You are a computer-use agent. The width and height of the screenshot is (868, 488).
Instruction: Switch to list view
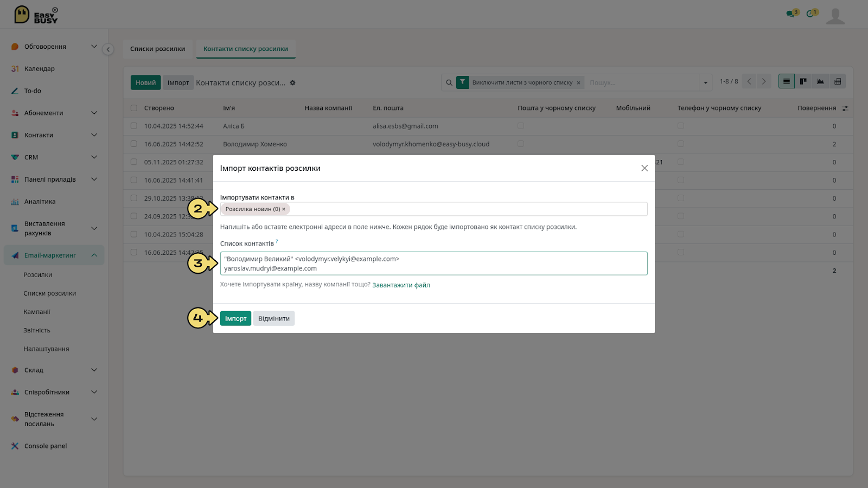(787, 81)
